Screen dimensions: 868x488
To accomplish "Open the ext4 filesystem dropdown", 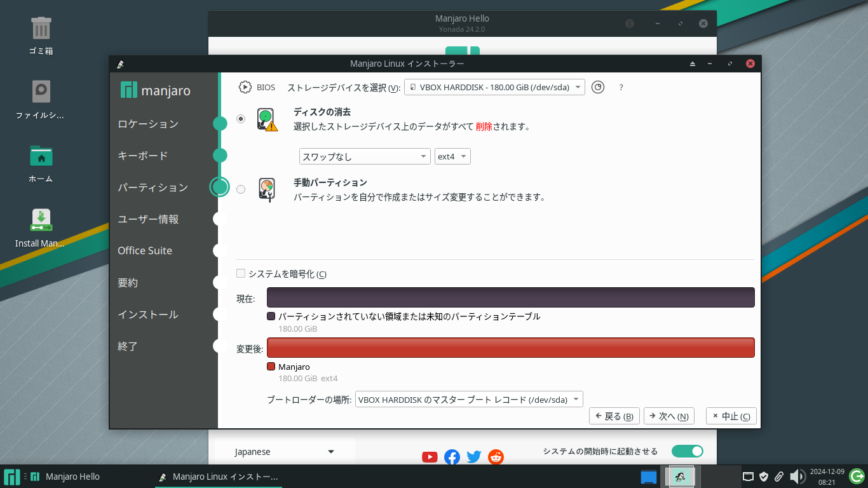I will click(452, 156).
